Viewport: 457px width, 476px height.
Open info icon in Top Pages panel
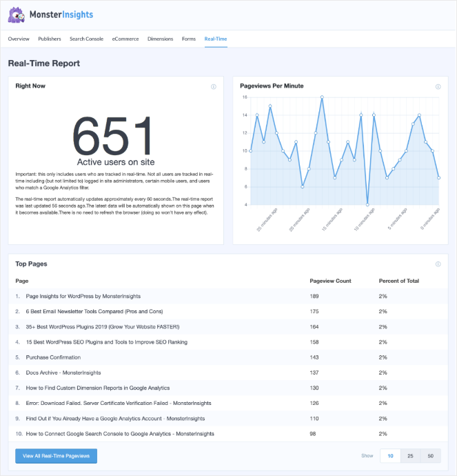coord(438,264)
